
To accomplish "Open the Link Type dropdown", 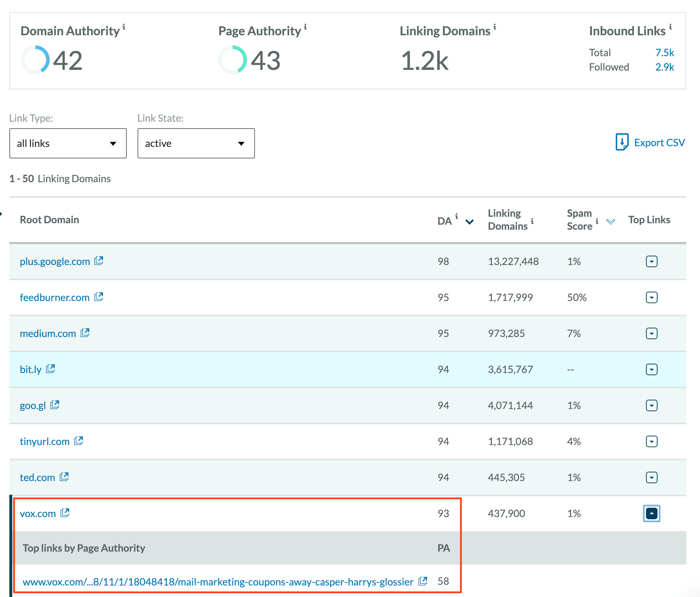I will pyautogui.click(x=68, y=143).
